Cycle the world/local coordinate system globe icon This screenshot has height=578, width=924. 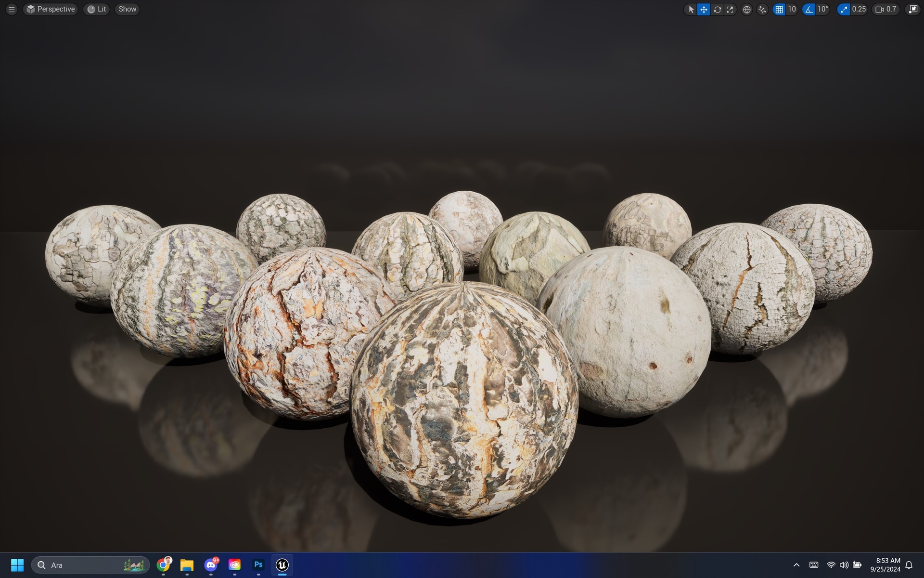[746, 9]
